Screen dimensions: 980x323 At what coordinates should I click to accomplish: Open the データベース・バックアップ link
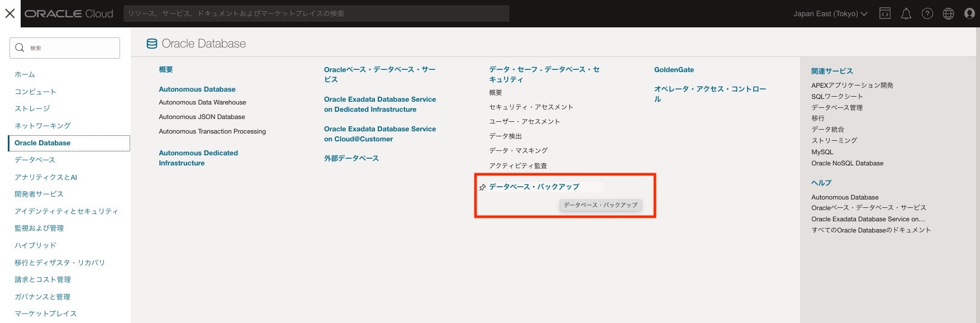pos(534,187)
